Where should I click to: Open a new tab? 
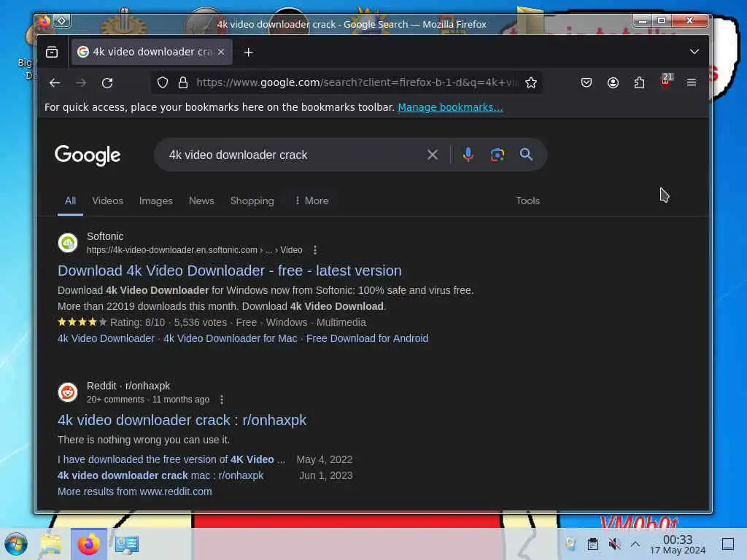248,52
